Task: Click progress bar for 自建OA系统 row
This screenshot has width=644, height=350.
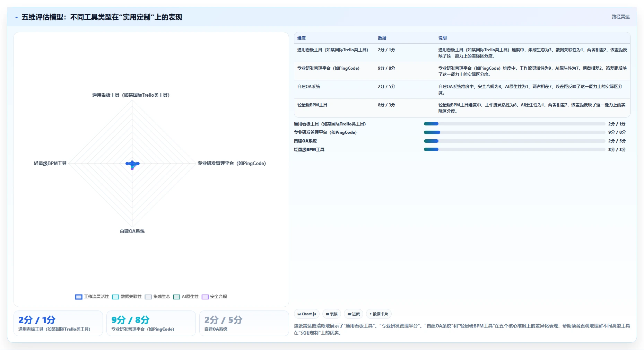Action: (x=514, y=141)
